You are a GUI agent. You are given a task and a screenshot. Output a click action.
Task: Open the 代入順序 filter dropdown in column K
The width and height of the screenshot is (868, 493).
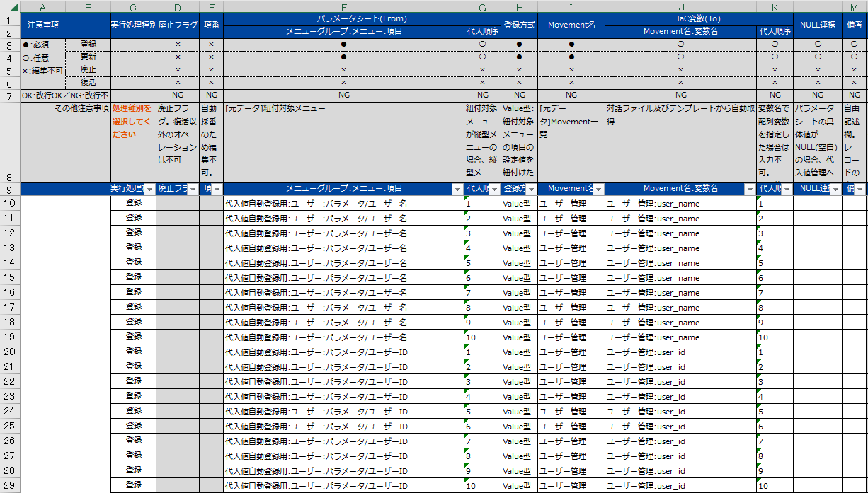(x=787, y=189)
